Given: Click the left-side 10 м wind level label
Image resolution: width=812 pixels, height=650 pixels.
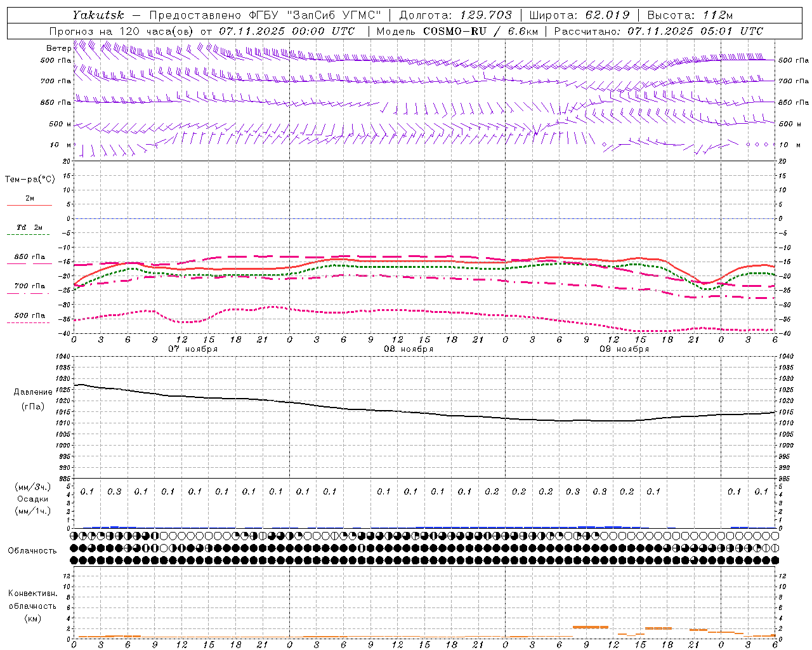Looking at the screenshot, I should [60, 145].
